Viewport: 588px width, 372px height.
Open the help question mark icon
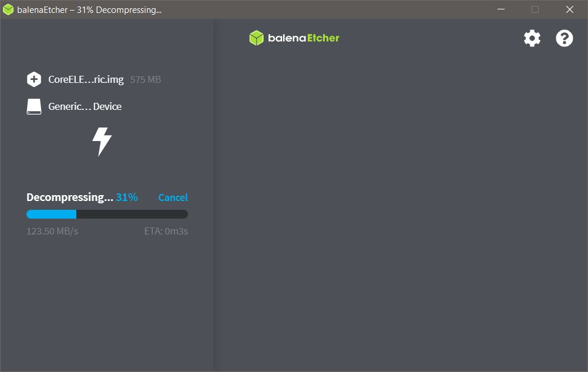(x=565, y=38)
